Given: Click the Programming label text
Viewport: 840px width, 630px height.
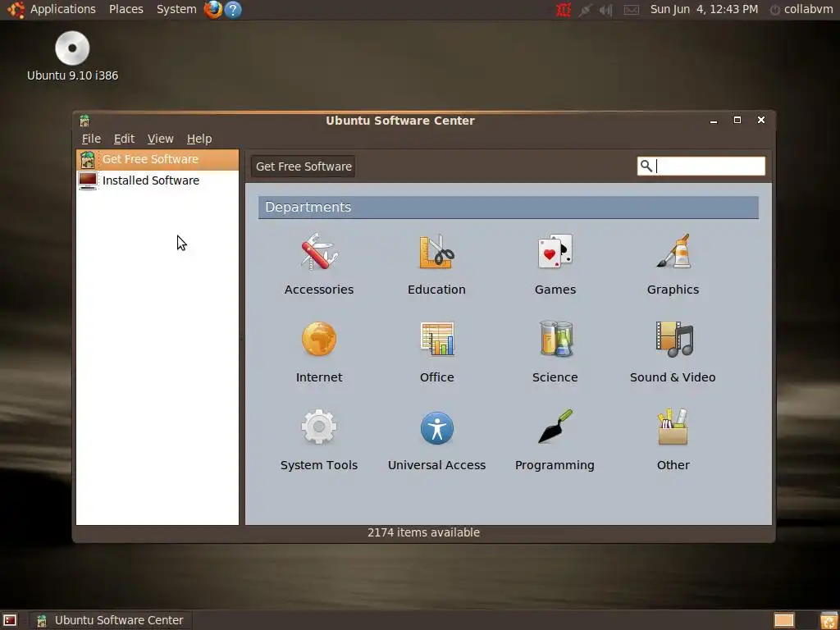Looking at the screenshot, I should [555, 466].
